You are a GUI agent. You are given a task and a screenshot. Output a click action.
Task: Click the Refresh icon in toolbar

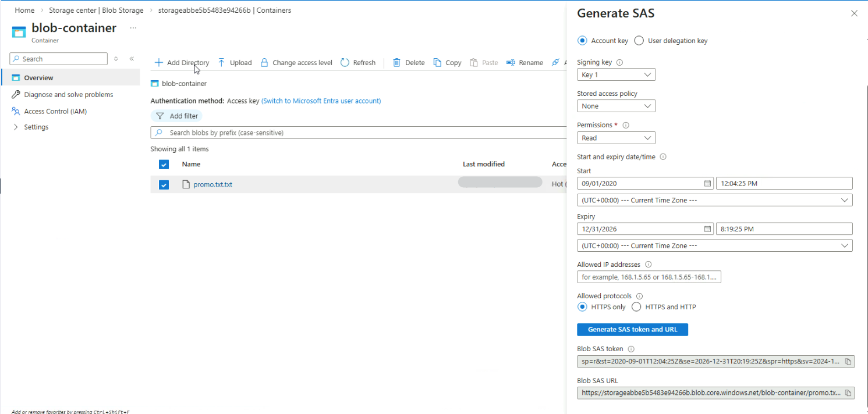tap(345, 63)
